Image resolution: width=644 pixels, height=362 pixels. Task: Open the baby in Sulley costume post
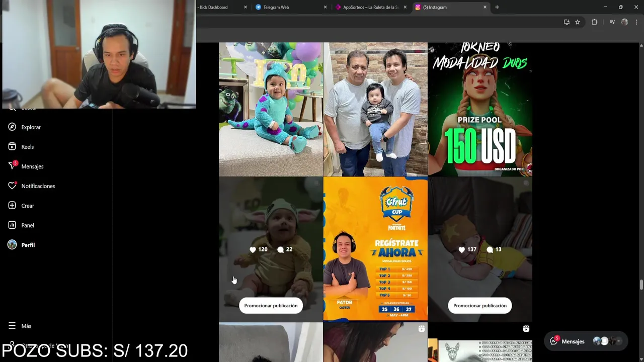point(271,109)
